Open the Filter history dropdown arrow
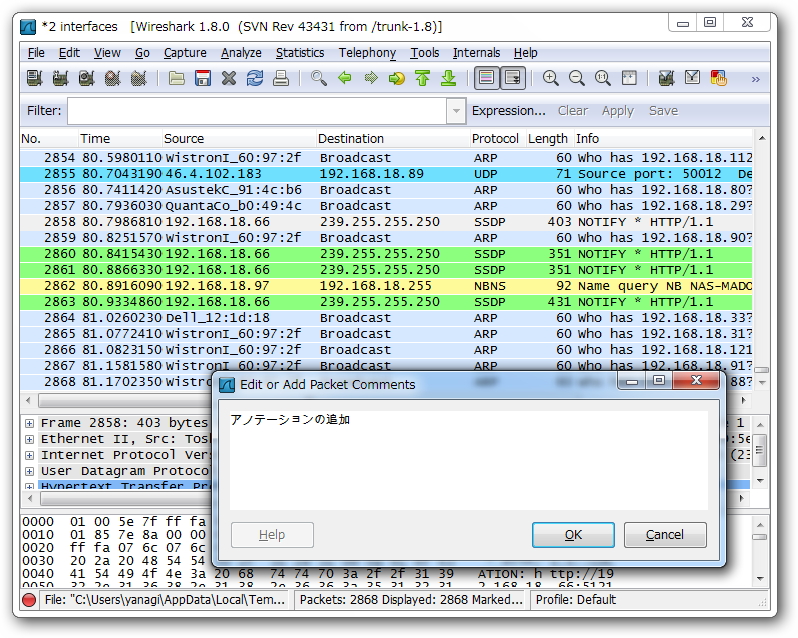This screenshot has height=638, width=798. [x=456, y=110]
